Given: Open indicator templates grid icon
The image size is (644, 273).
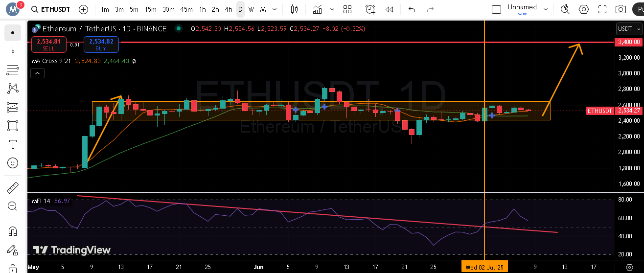Looking at the screenshot, I should tap(347, 9).
